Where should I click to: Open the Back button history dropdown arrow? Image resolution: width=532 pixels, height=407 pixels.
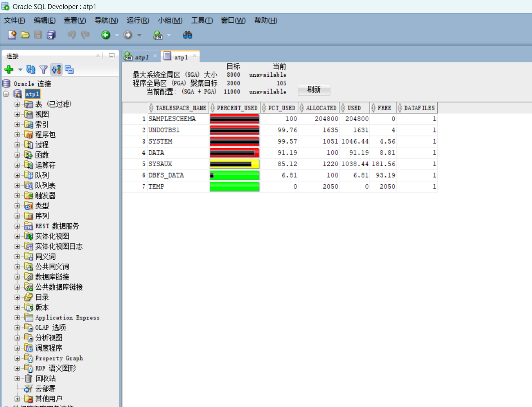(117, 35)
